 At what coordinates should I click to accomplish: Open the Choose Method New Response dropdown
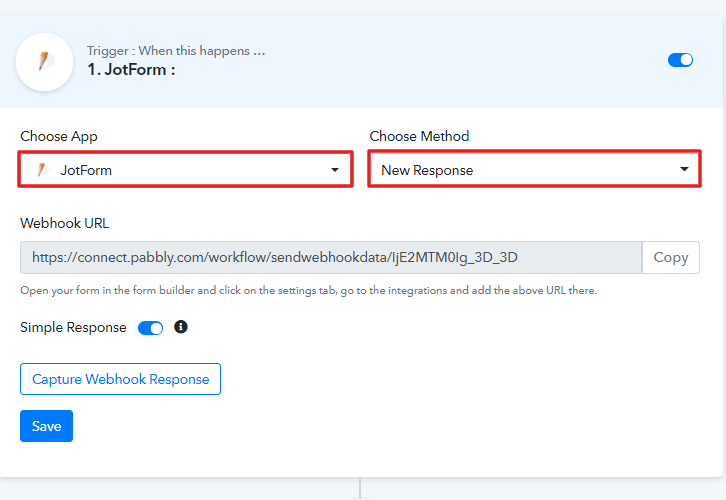tap(535, 169)
